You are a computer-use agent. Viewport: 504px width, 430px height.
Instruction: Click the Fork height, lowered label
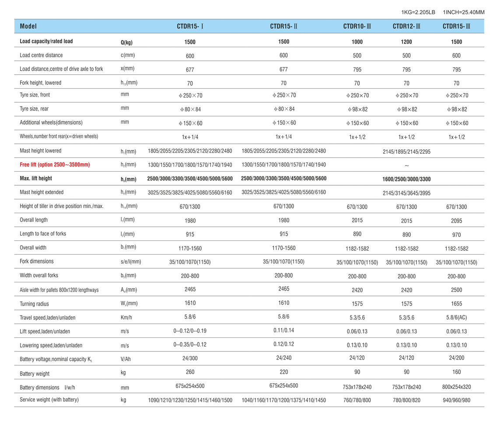(x=41, y=83)
